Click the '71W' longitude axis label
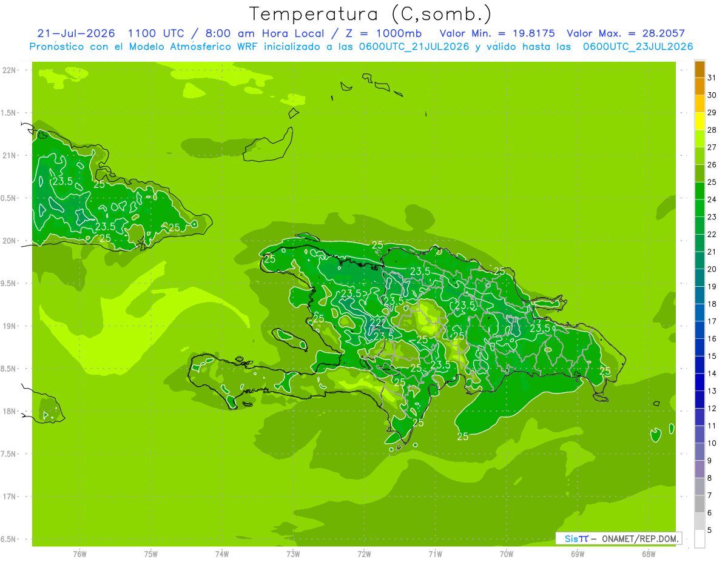Viewport: 728px width, 562px height. coord(435,554)
